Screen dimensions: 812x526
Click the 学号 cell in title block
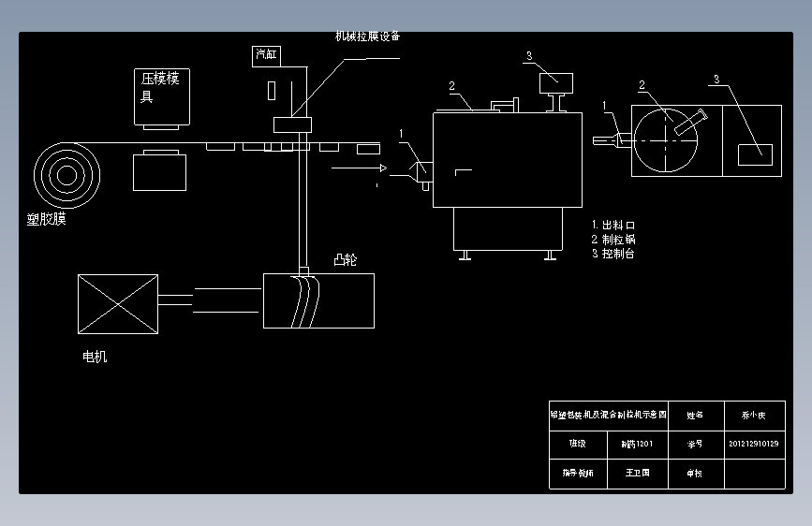click(x=696, y=445)
